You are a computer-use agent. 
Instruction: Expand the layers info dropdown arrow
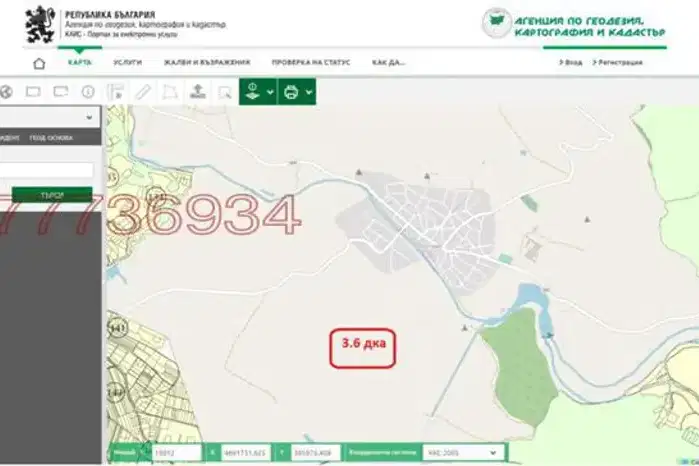(270, 92)
